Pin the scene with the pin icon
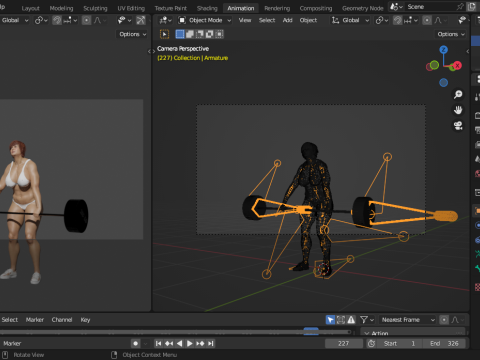The height and width of the screenshot is (360, 480). (x=460, y=7)
